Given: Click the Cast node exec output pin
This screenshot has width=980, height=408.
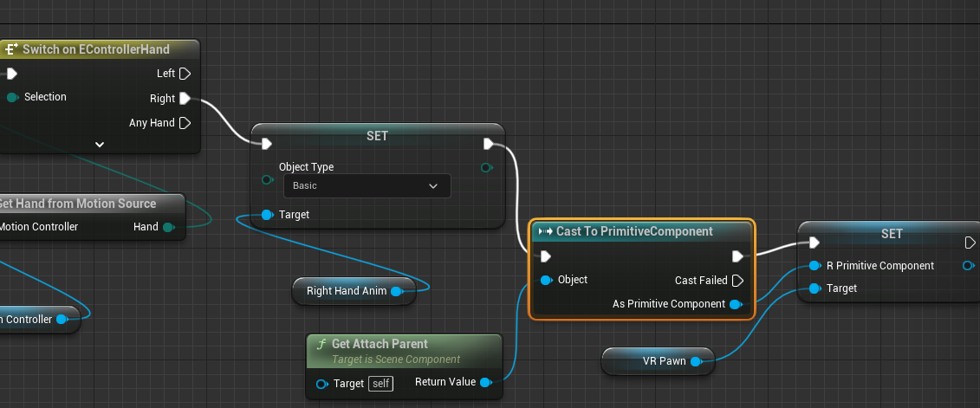Looking at the screenshot, I should 738,256.
